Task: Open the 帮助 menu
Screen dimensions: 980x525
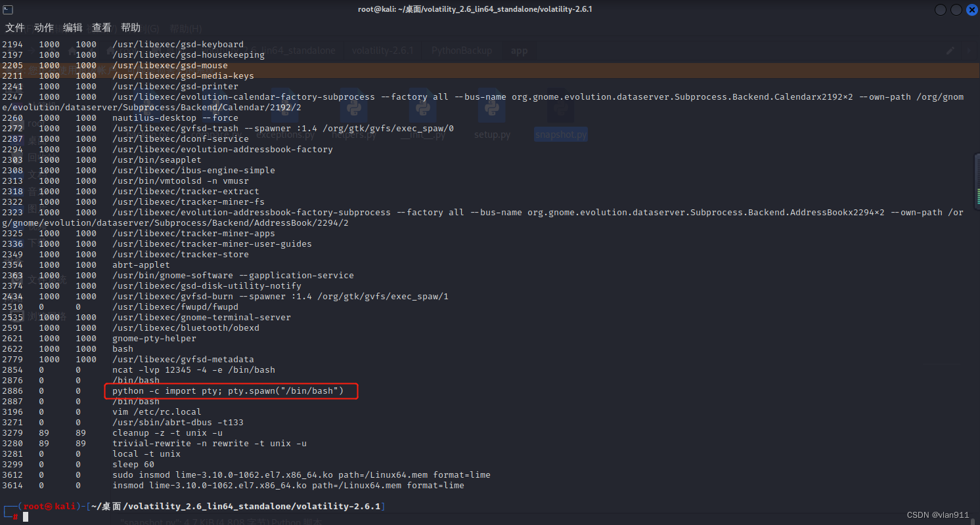Action: 131,28
